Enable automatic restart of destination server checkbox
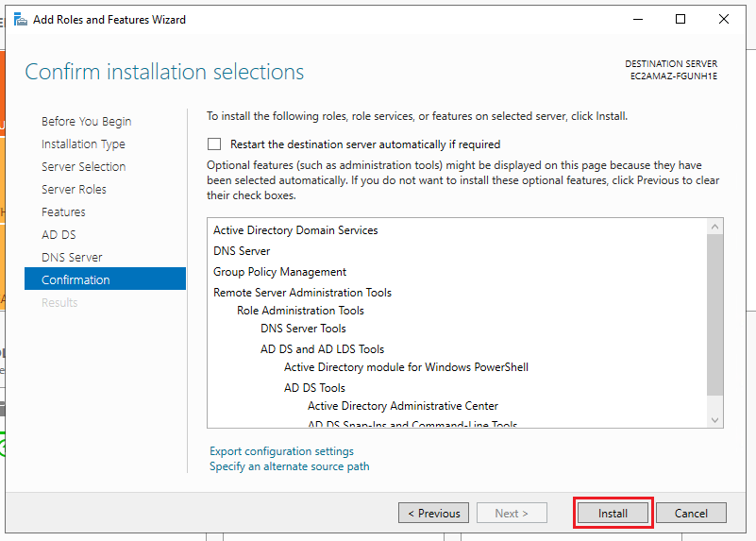The width and height of the screenshot is (756, 541). click(x=214, y=144)
